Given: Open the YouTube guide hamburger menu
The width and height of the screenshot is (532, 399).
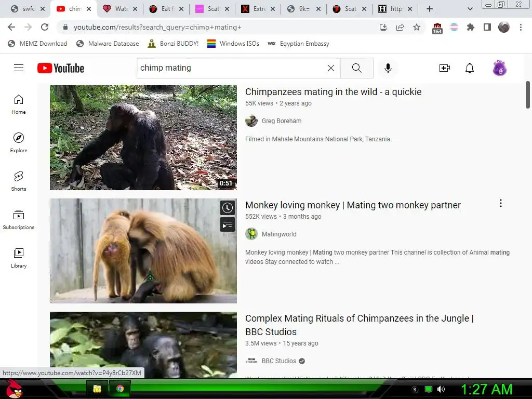Looking at the screenshot, I should point(19,68).
